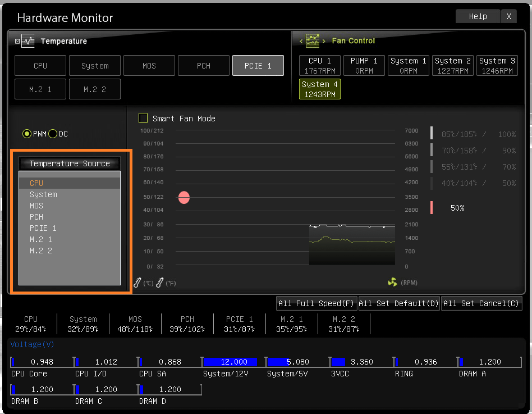The width and height of the screenshot is (532, 414).
Task: Click the Voltage(V) section label
Action: point(32,344)
